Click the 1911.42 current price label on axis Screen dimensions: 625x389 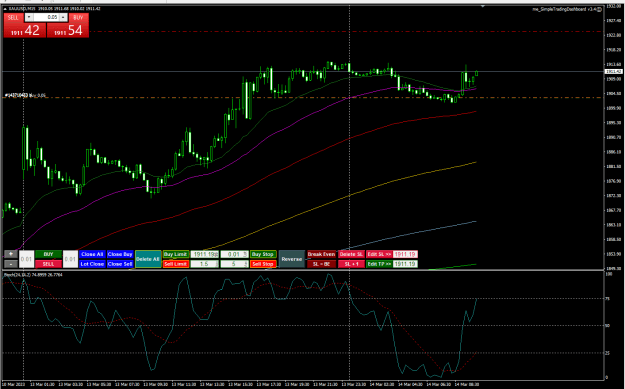click(x=614, y=71)
